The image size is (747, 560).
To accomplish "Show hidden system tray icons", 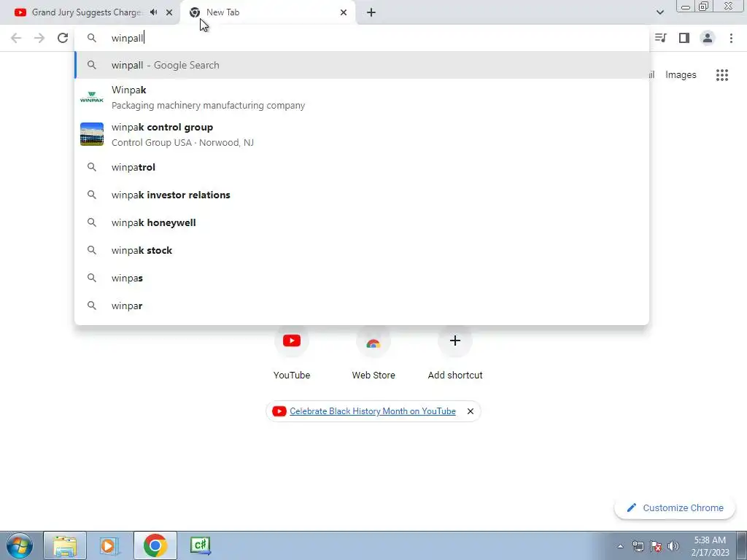I will point(620,546).
